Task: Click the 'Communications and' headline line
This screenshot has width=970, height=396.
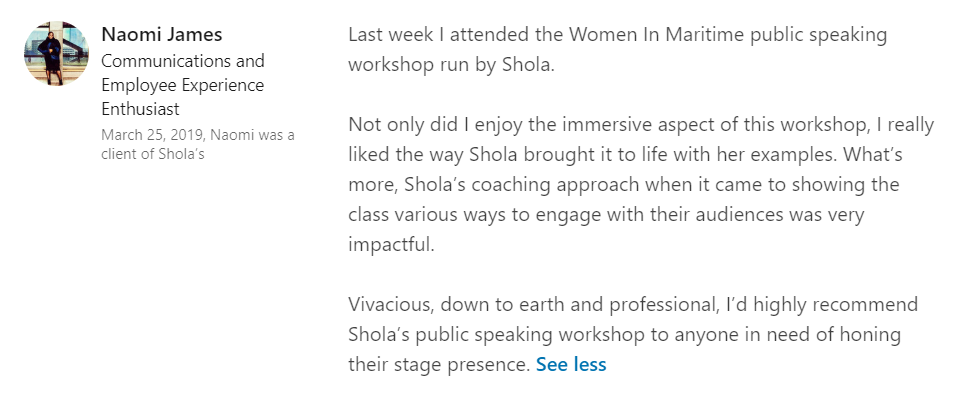Action: 183,61
